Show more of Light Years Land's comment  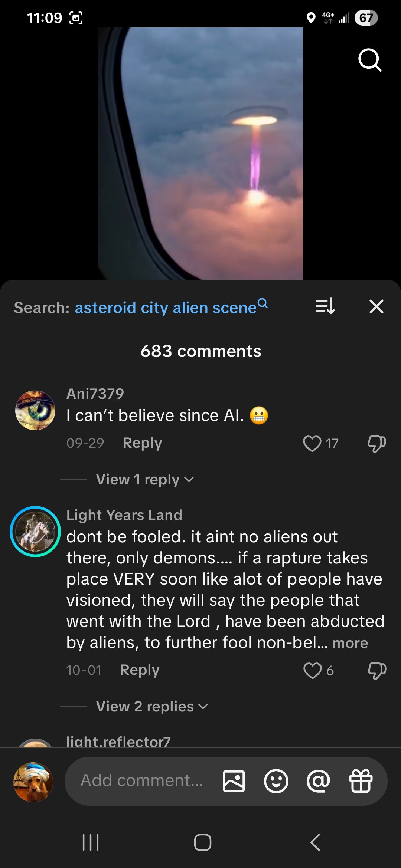pos(350,643)
